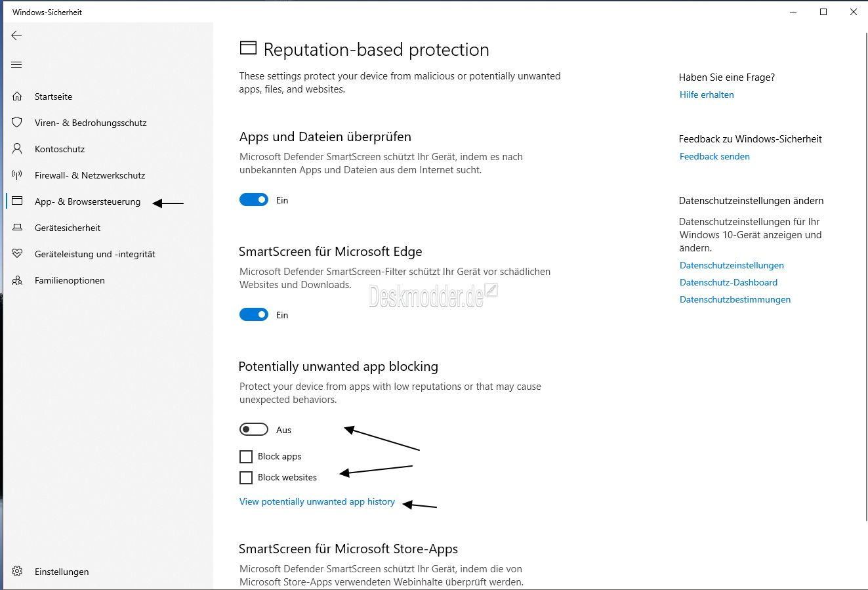This screenshot has height=590, width=868.
Task: Turn on Potentially unwanted app blocking switch
Action: point(254,430)
